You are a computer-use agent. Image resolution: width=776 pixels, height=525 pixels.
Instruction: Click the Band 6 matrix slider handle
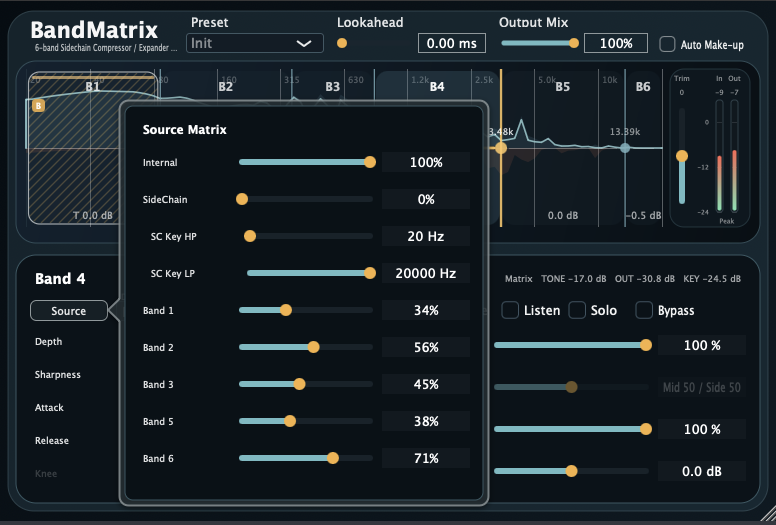pyautogui.click(x=333, y=458)
